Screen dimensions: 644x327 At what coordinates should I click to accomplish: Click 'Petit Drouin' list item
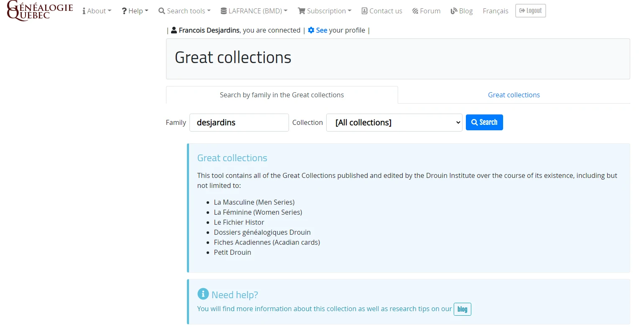(x=233, y=252)
